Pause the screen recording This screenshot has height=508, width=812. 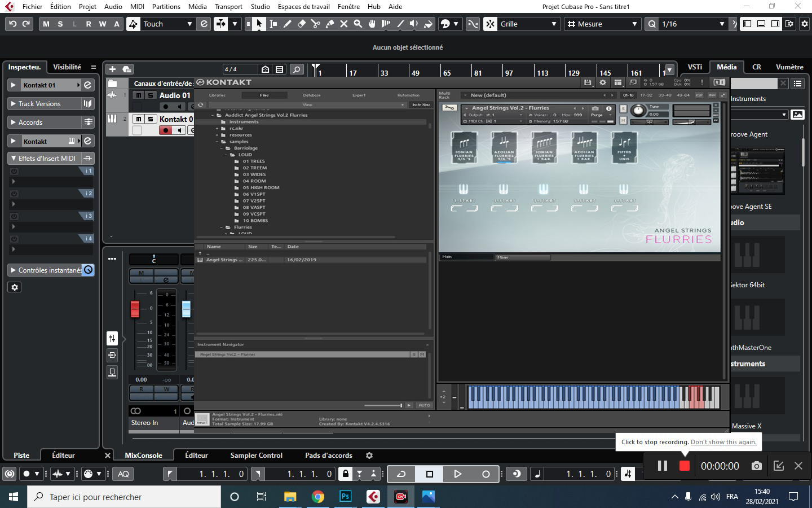[x=663, y=466]
